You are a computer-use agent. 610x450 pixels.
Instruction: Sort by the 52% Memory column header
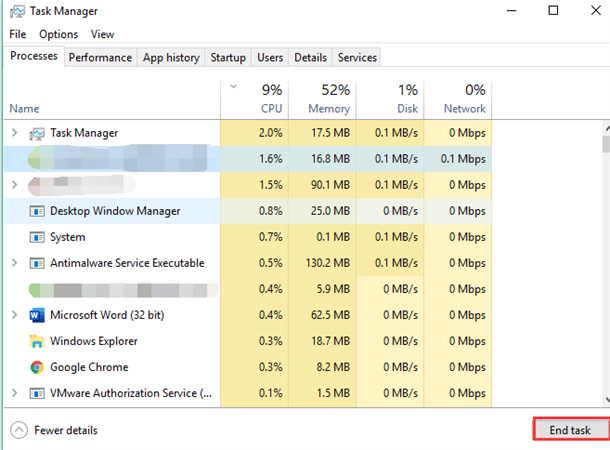pos(322,100)
